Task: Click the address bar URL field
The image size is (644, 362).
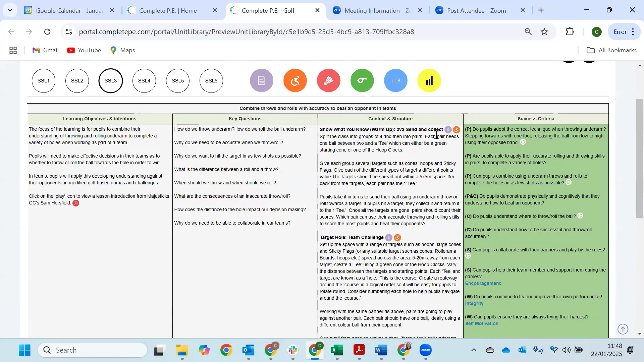Action: [x=247, y=32]
